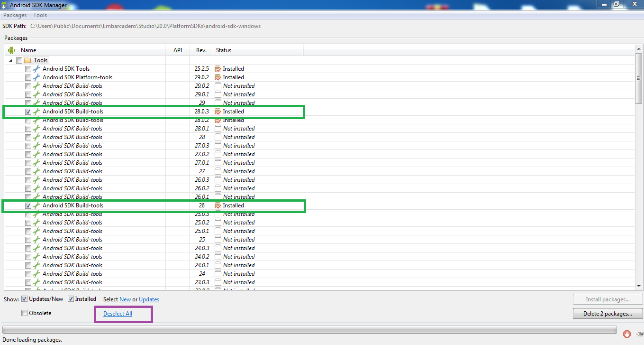This screenshot has height=345, width=644.
Task: Click Not installed status of Build-tools 24.0.2
Action: click(x=239, y=257)
